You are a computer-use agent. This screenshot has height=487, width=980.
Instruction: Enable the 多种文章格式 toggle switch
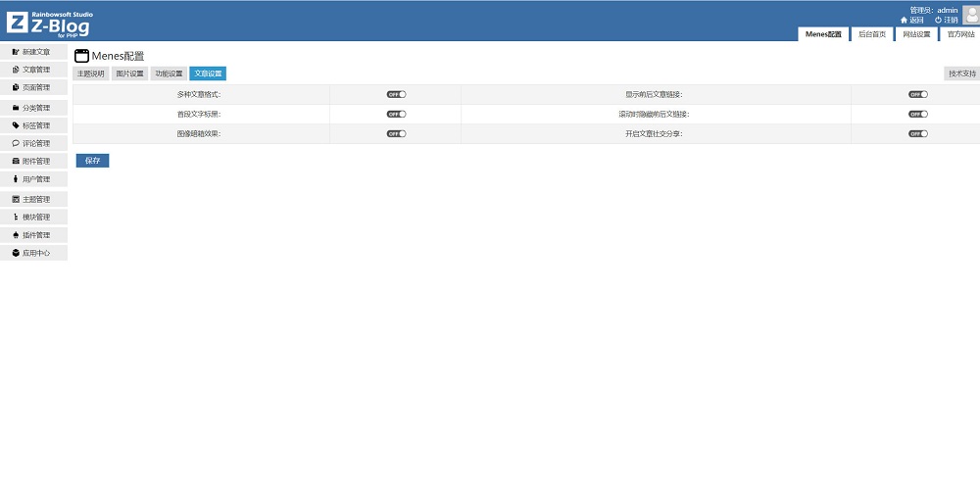[x=396, y=94]
